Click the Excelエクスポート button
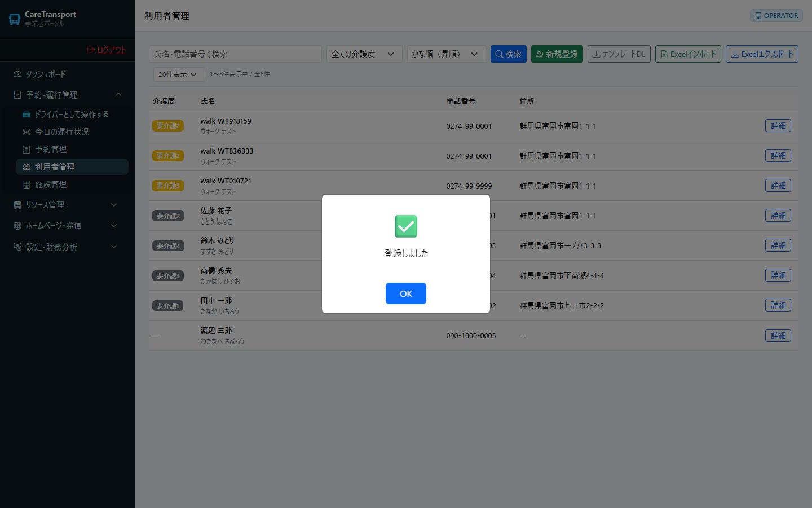This screenshot has height=508, width=812. click(x=762, y=54)
